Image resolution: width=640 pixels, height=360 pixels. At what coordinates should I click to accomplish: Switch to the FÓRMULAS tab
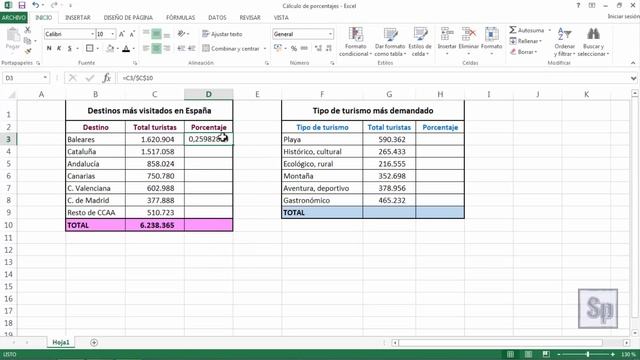180,18
